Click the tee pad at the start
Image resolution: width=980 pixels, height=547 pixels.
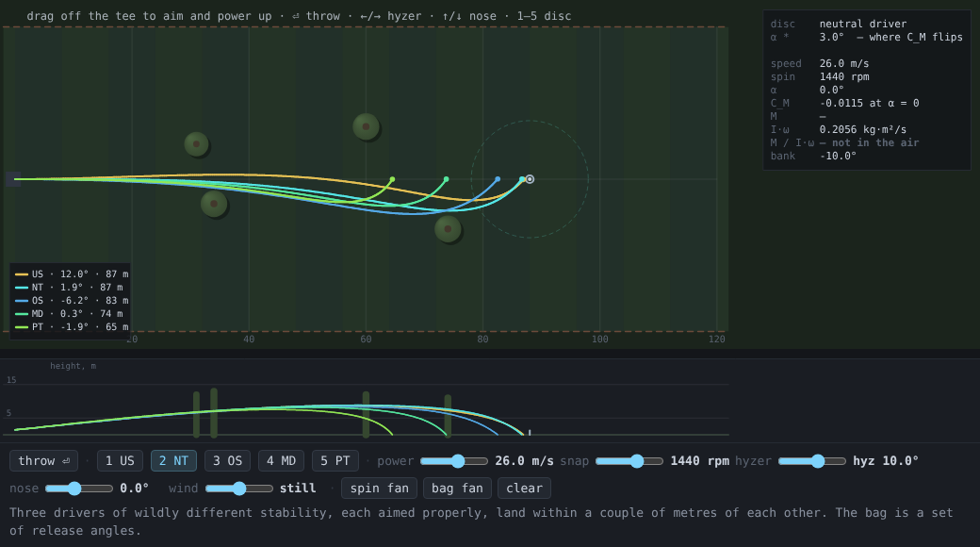coord(14,179)
